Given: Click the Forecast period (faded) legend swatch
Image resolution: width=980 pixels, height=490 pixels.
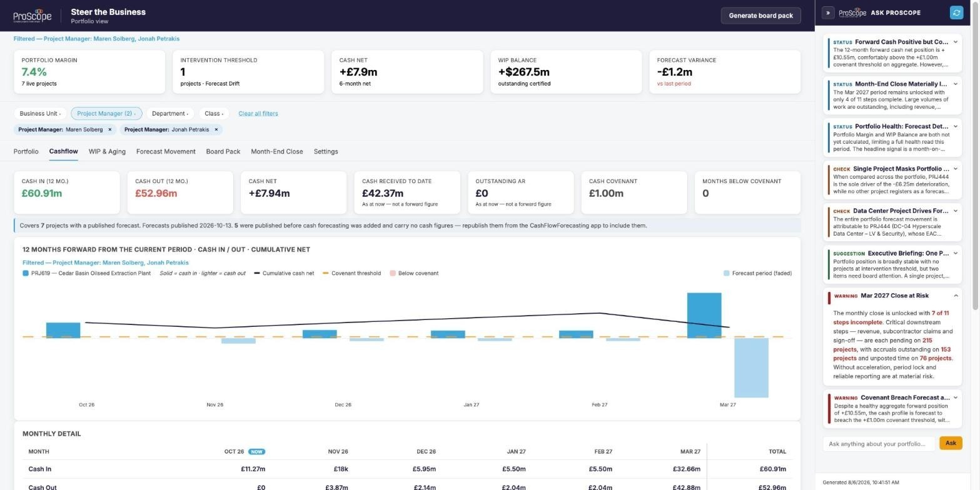Looking at the screenshot, I should (726, 274).
